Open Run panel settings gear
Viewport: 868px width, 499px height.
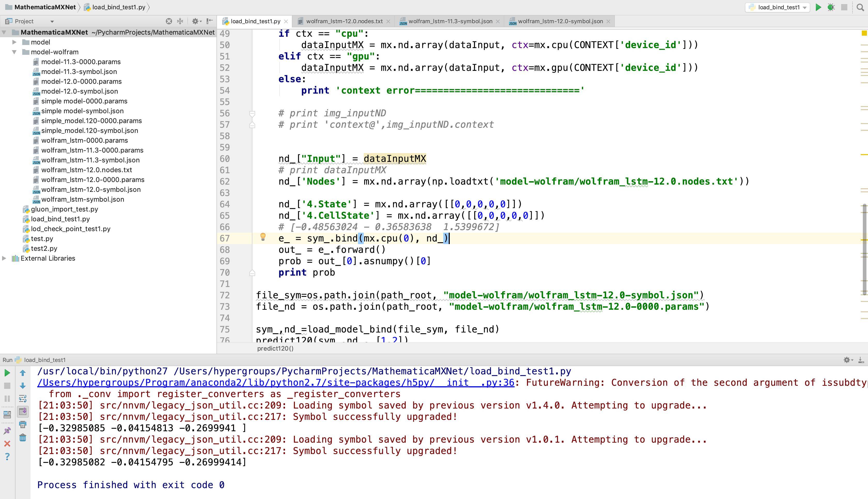[x=848, y=360]
